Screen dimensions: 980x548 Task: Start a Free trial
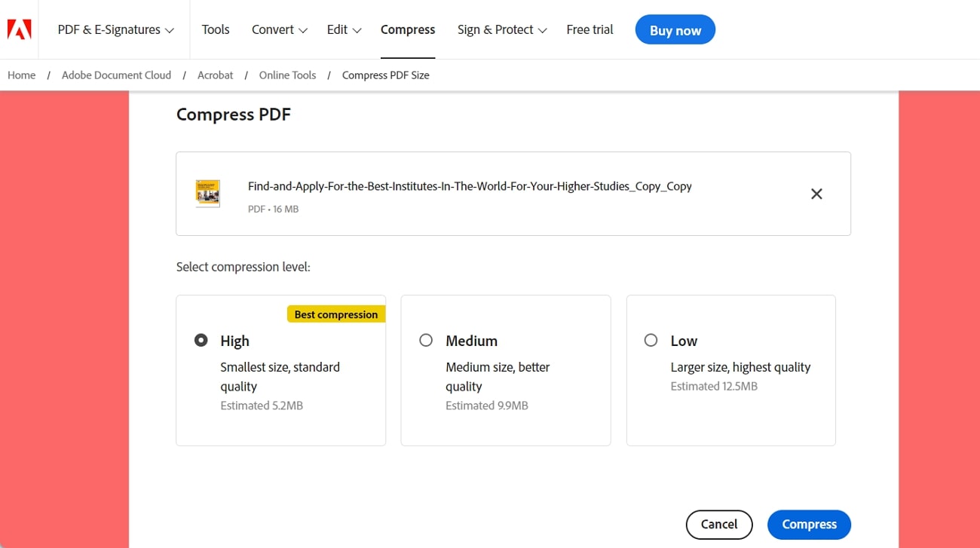coord(590,29)
